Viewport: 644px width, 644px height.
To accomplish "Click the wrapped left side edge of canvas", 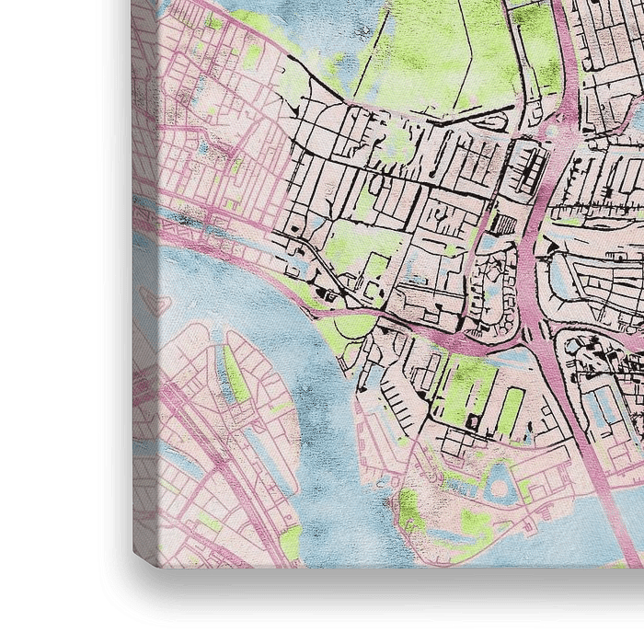I will click(136, 276).
